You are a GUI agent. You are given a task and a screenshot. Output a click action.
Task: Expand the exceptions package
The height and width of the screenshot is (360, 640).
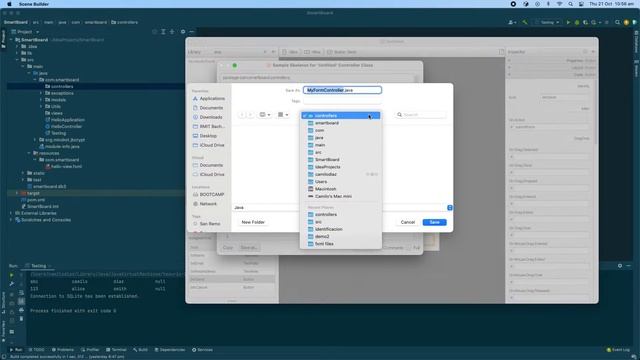[41, 93]
